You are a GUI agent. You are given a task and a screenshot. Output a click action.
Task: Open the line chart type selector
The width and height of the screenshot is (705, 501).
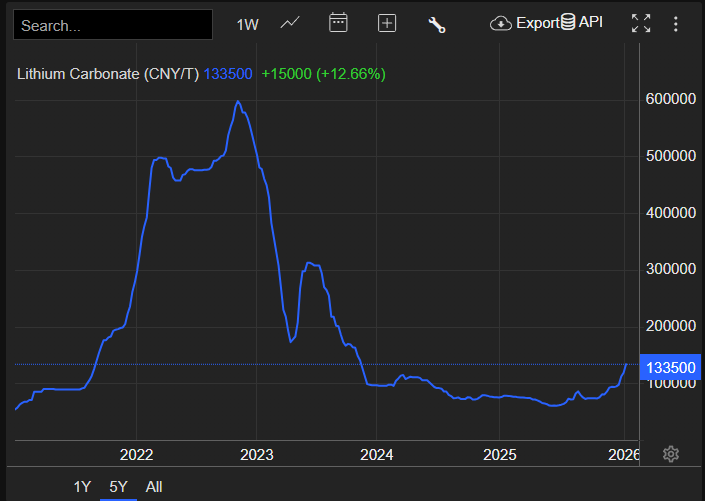(290, 23)
